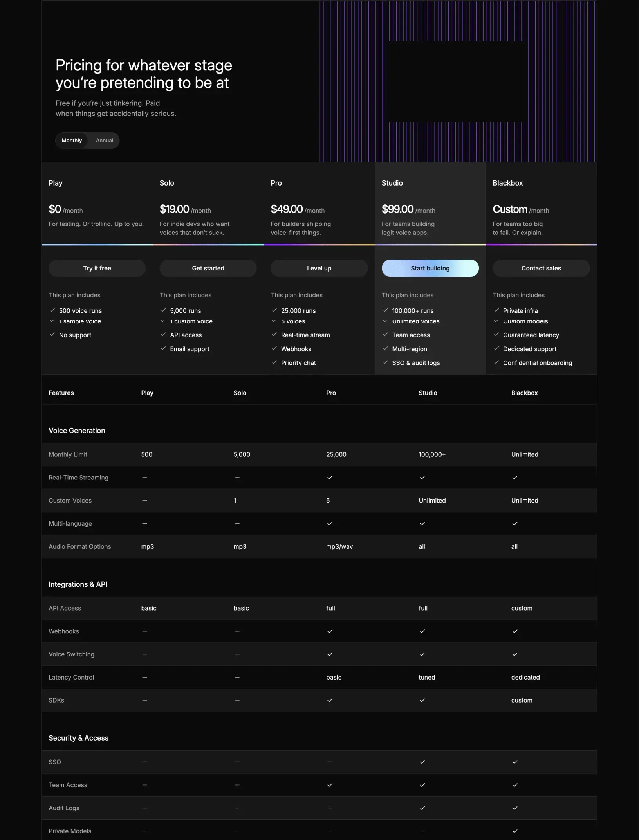Screen dimensions: 639x840
Task: Click checkmark beside Multi-region
Action: [x=385, y=348]
